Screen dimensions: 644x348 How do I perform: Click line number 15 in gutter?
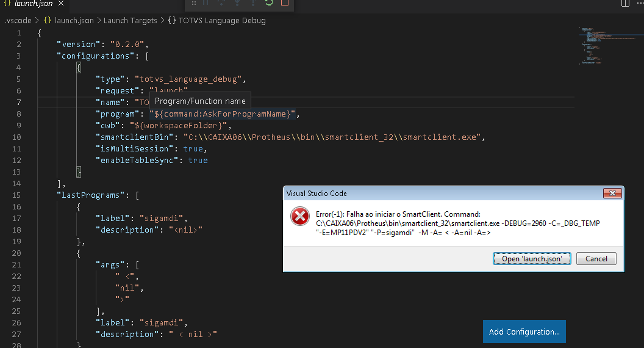tap(16, 195)
